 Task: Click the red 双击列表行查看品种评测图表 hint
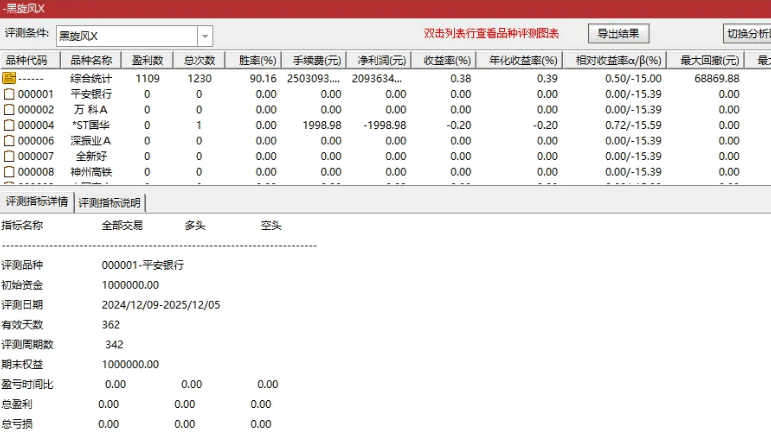click(x=491, y=33)
